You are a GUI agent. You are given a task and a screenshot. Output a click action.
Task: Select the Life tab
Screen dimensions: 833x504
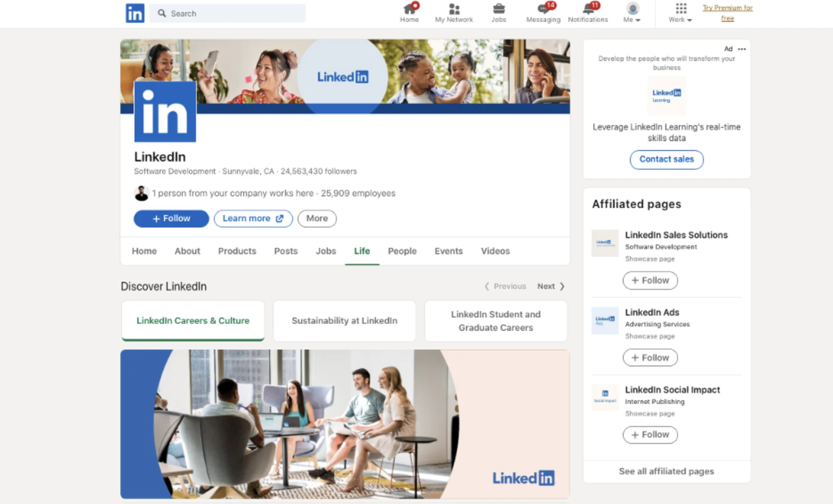click(x=362, y=251)
